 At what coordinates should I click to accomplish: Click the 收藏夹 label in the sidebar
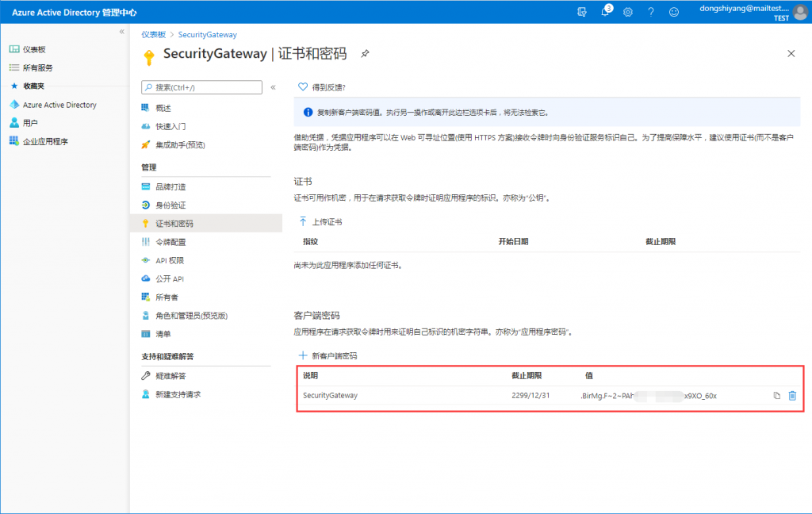point(33,86)
